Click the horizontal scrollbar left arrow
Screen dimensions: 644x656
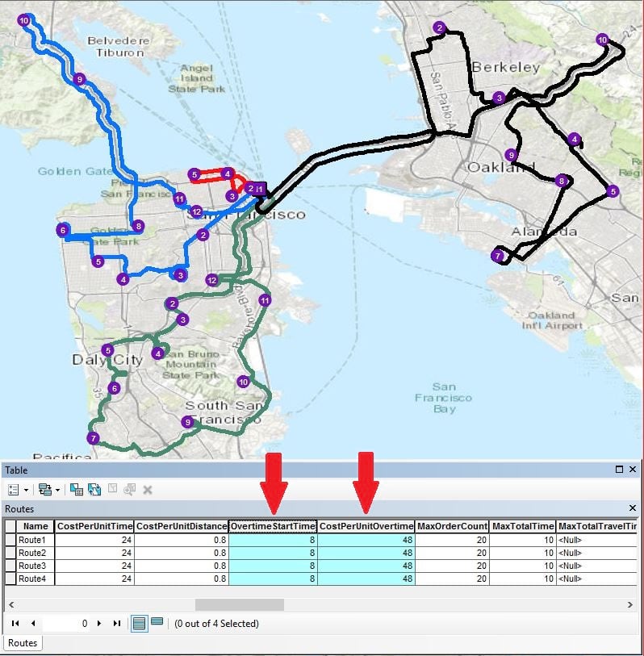[11, 604]
